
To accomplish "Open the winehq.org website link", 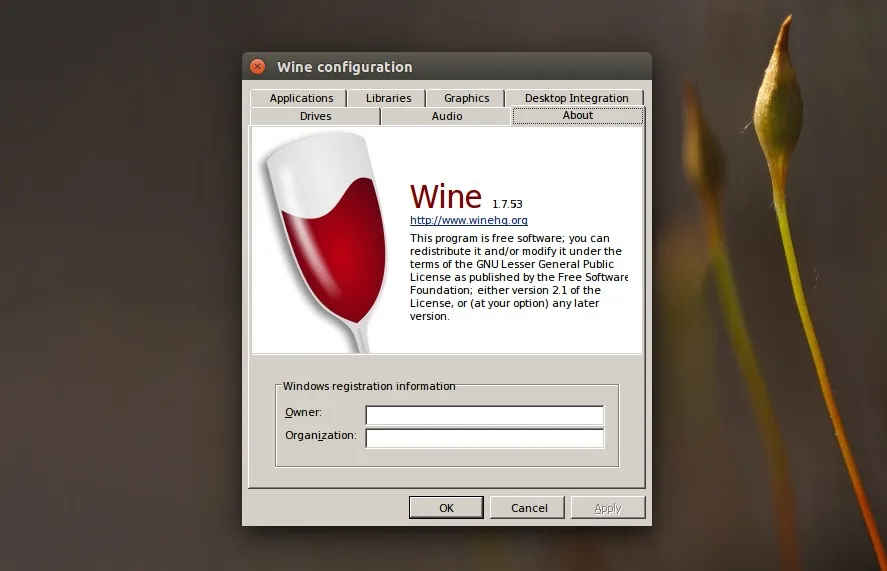I will point(468,220).
